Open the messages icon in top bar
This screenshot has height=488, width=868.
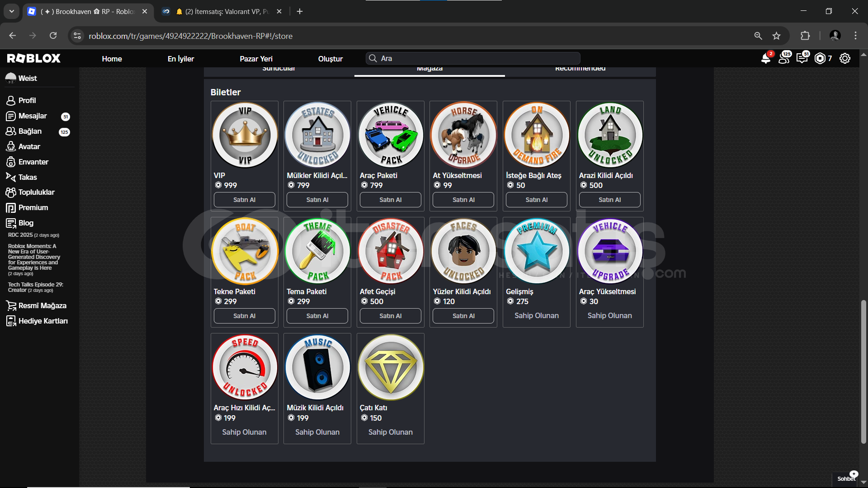(x=802, y=58)
